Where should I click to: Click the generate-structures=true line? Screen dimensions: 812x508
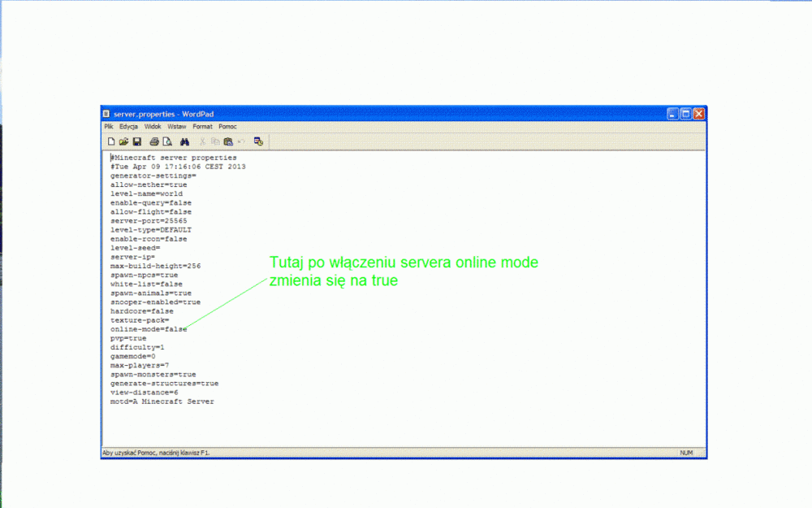164,384
